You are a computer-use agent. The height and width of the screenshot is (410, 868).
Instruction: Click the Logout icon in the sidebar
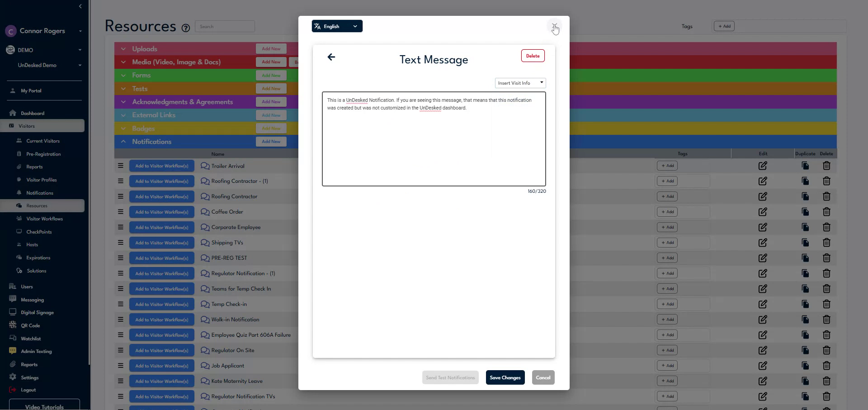pyautogui.click(x=12, y=390)
